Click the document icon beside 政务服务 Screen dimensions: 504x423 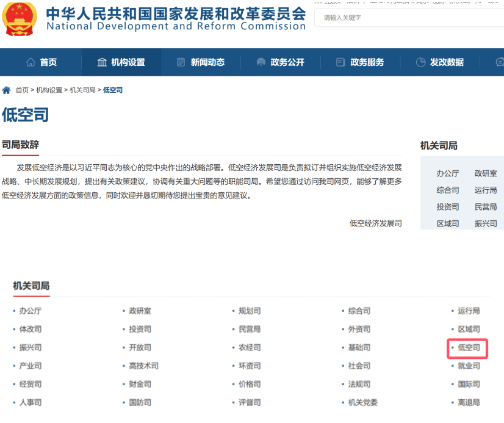point(340,62)
